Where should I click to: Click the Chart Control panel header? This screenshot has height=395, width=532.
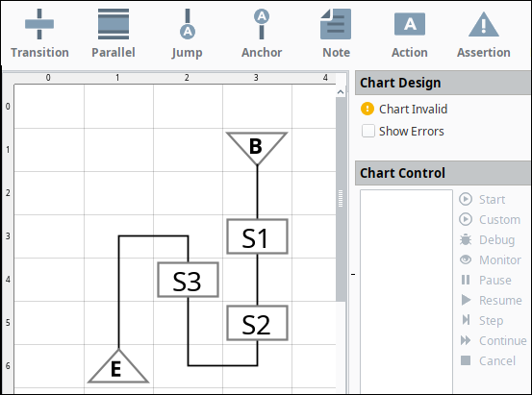point(443,173)
